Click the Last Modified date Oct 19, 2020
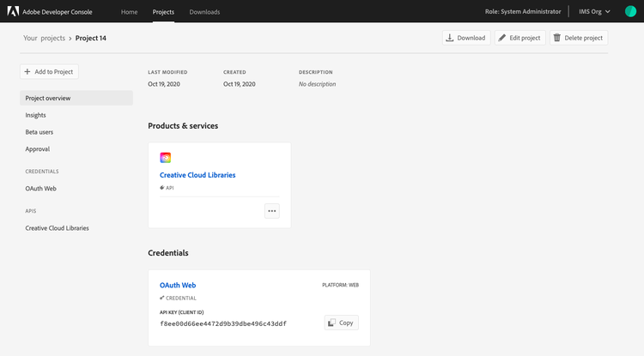The width and height of the screenshot is (644, 356). [164, 84]
